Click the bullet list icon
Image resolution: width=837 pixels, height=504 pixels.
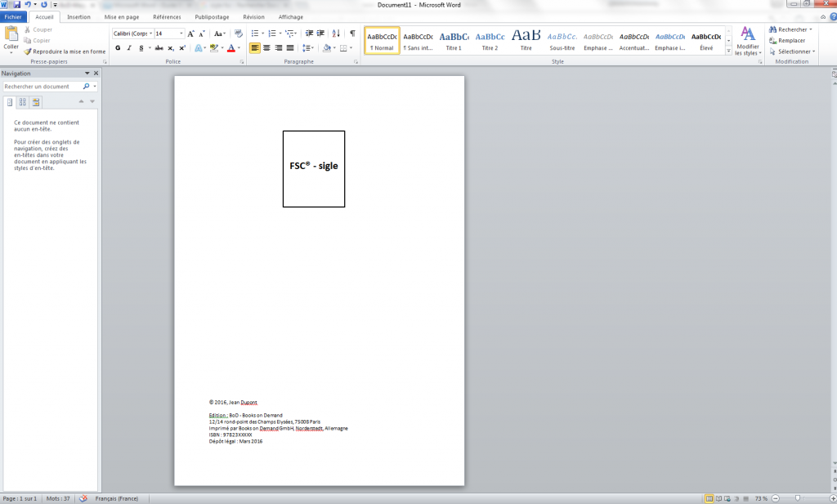(x=255, y=33)
